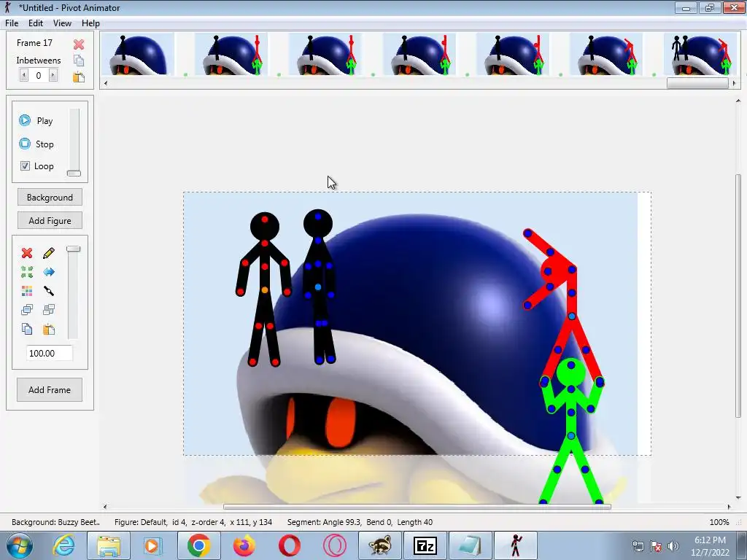Increase Inbetweens with right arrow
Image resolution: width=747 pixels, height=560 pixels.
coord(53,75)
